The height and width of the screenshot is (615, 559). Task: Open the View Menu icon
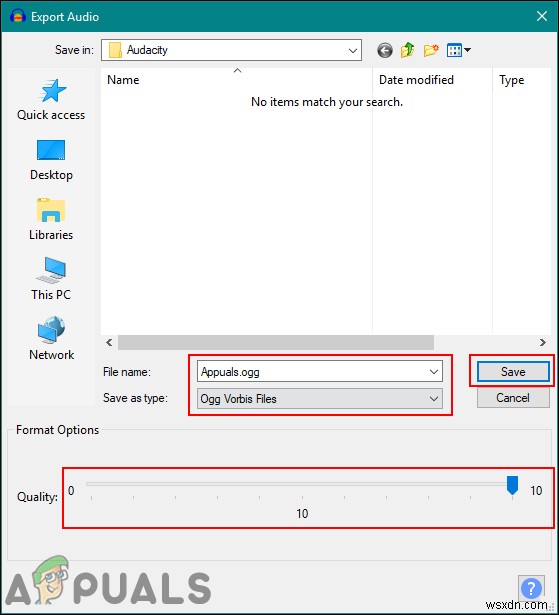coord(459,50)
